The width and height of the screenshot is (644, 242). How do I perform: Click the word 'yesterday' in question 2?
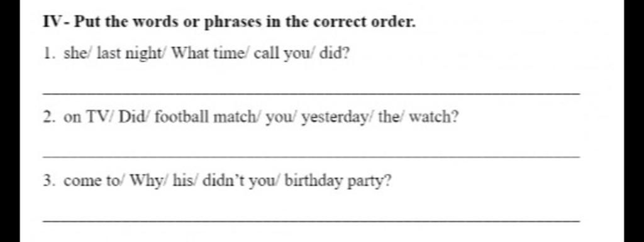point(335,118)
